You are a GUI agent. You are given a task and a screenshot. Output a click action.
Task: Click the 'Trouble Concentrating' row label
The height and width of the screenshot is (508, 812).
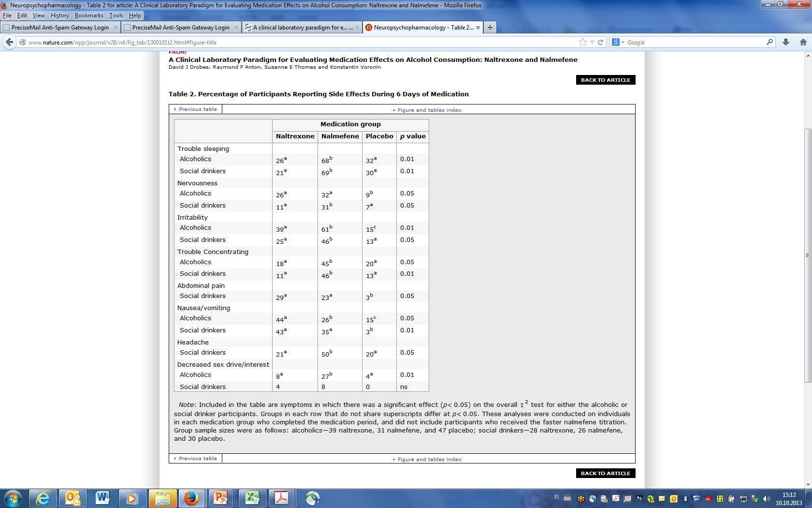click(213, 252)
